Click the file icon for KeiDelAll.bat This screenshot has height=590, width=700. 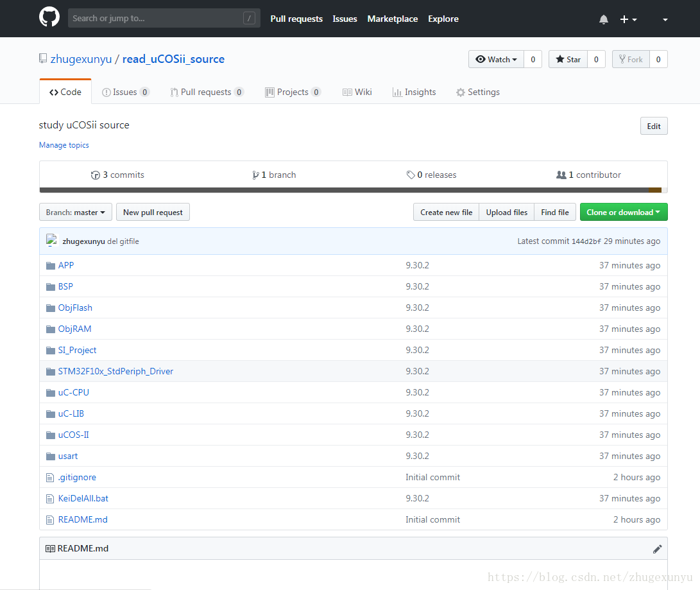50,499
